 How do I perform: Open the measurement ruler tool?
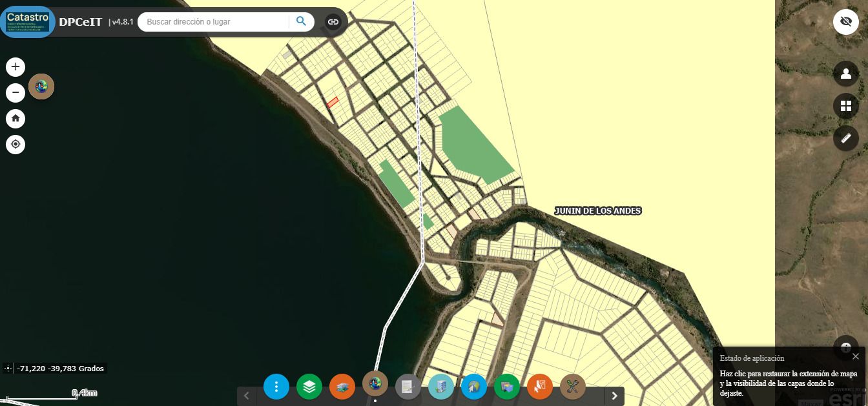pos(846,138)
